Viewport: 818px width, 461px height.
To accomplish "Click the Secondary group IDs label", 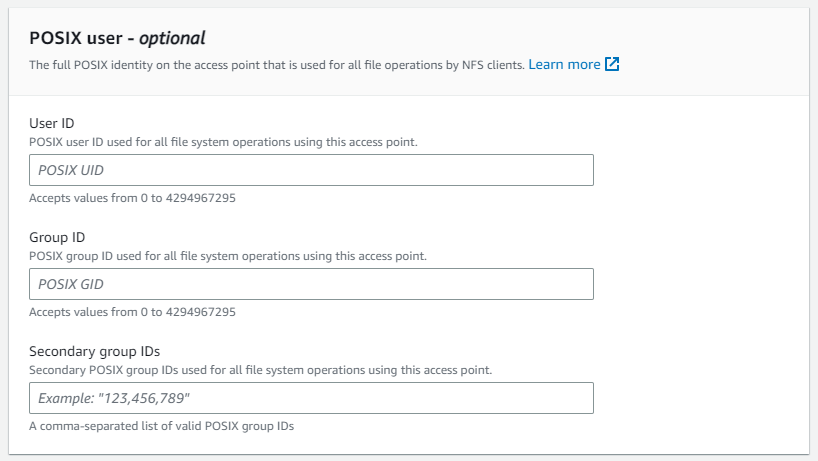I will (x=94, y=351).
